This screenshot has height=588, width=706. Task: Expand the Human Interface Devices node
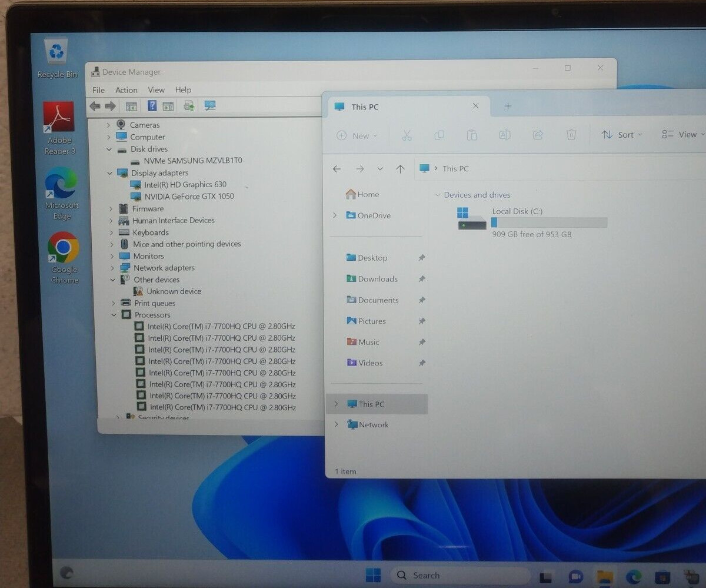(111, 221)
